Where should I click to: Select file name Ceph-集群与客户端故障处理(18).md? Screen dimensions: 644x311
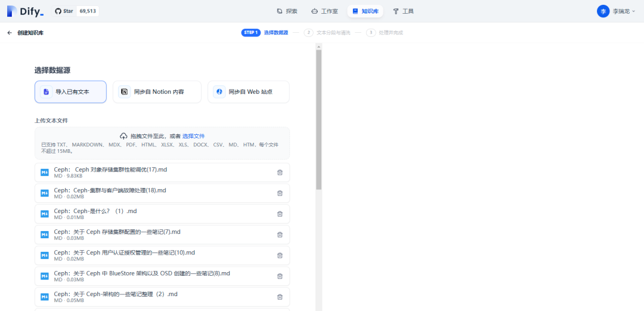point(110,190)
